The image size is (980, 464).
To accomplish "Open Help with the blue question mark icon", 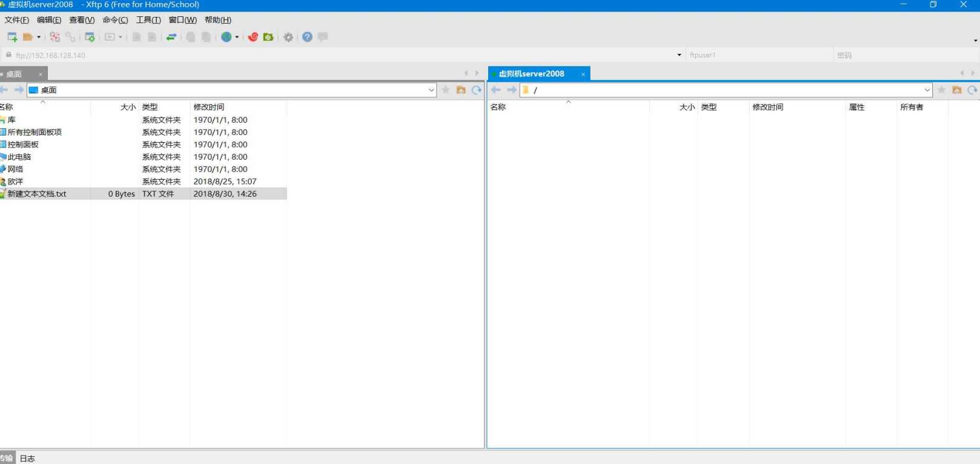I will point(307,37).
